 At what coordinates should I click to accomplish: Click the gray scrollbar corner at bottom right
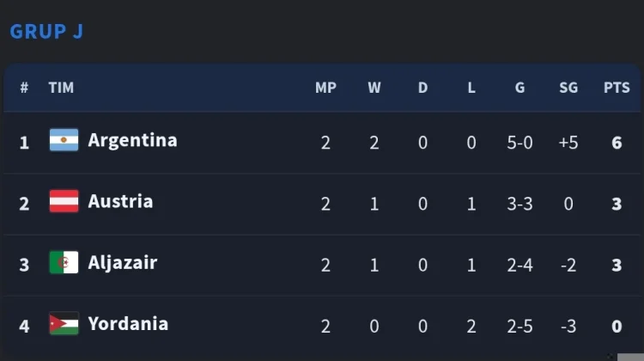[630, 357]
